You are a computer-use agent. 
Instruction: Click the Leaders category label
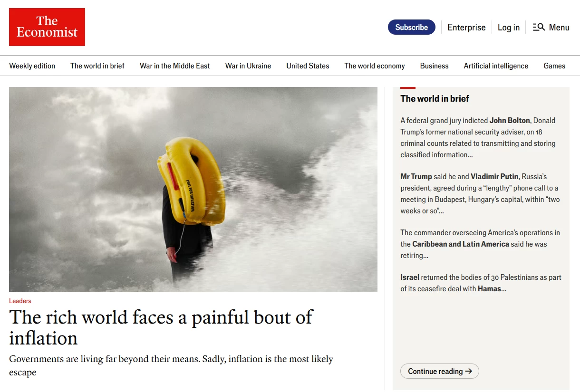(20, 301)
